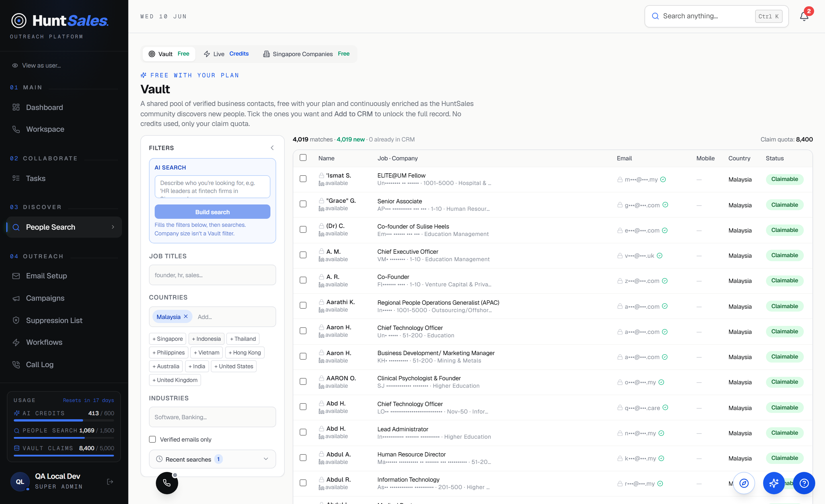Open Suppression List in sidebar

64,320
